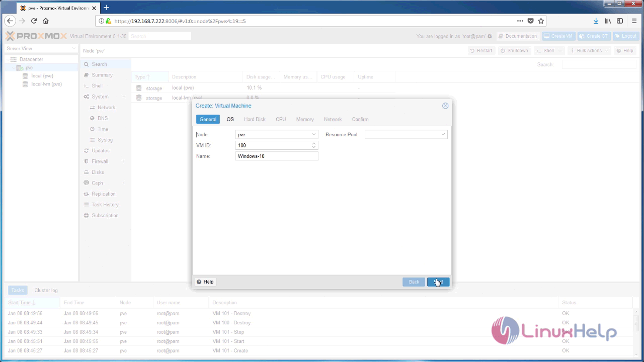The width and height of the screenshot is (644, 362).
Task: Switch to the OS tab in the wizard
Action: point(230,119)
